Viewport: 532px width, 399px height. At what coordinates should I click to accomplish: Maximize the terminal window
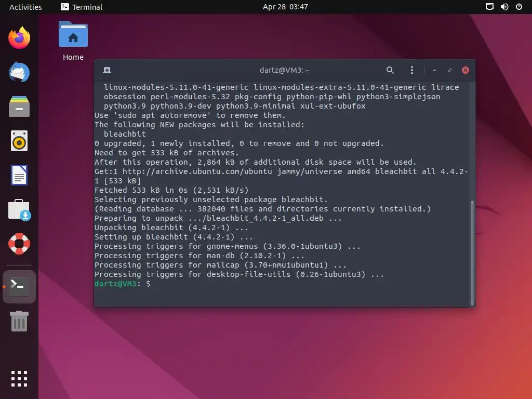pyautogui.click(x=450, y=70)
